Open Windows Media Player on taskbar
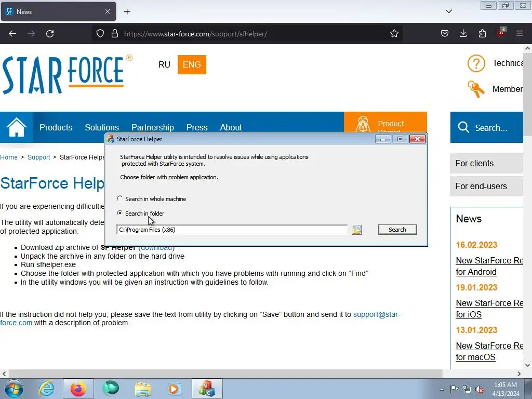 [175, 389]
